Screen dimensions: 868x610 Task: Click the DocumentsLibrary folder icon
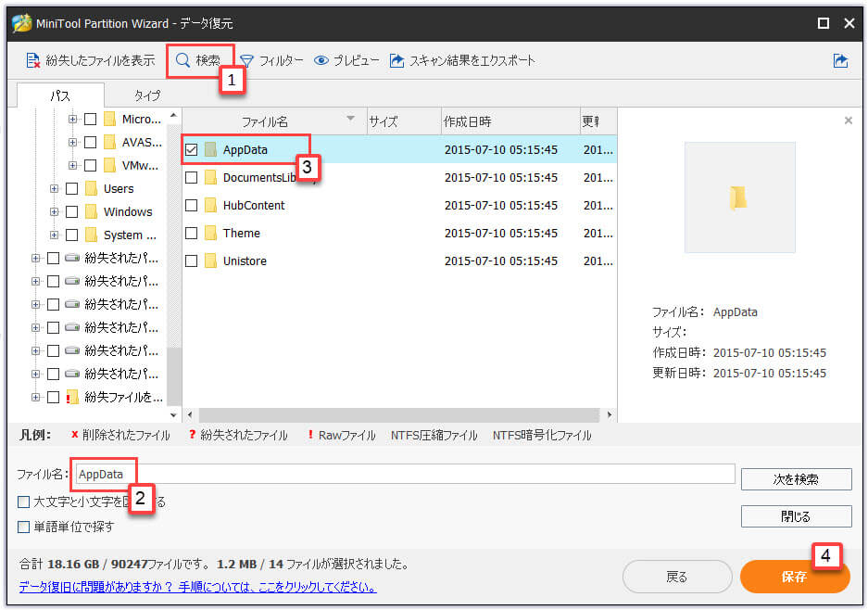click(210, 177)
